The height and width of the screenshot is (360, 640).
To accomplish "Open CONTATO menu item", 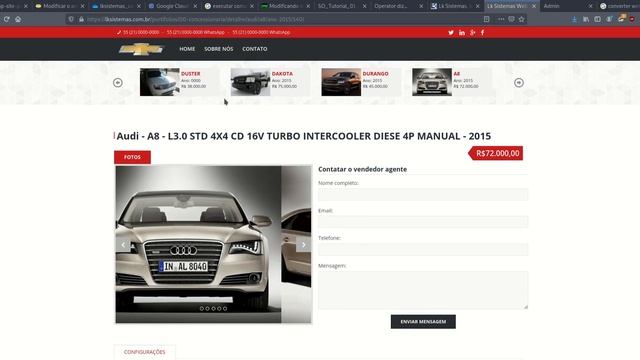I will (x=255, y=49).
